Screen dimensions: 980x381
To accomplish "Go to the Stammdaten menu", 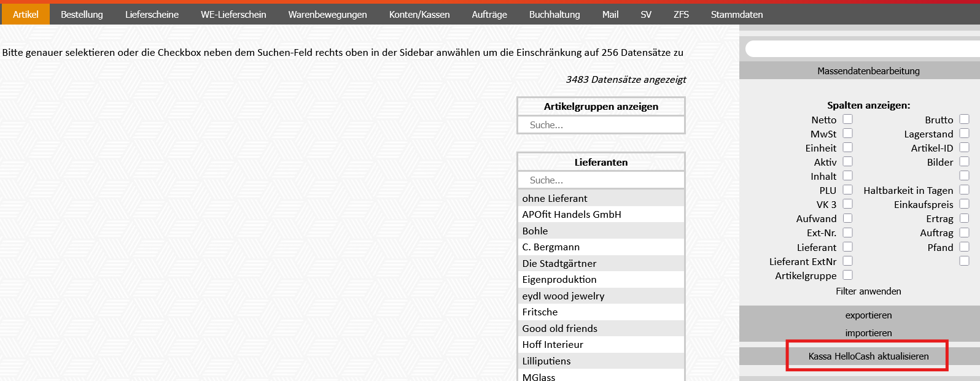I will click(x=736, y=14).
